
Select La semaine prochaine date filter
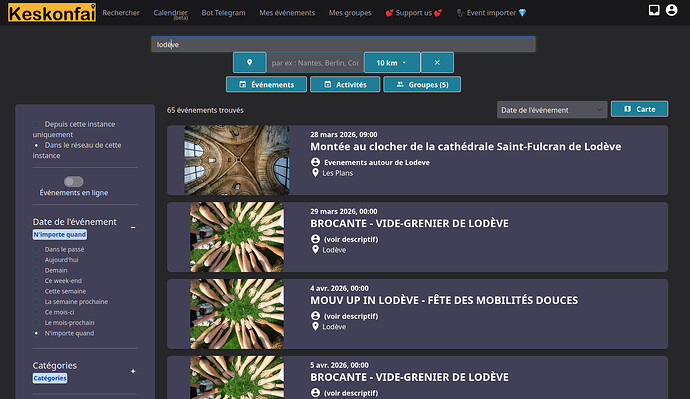point(37,302)
